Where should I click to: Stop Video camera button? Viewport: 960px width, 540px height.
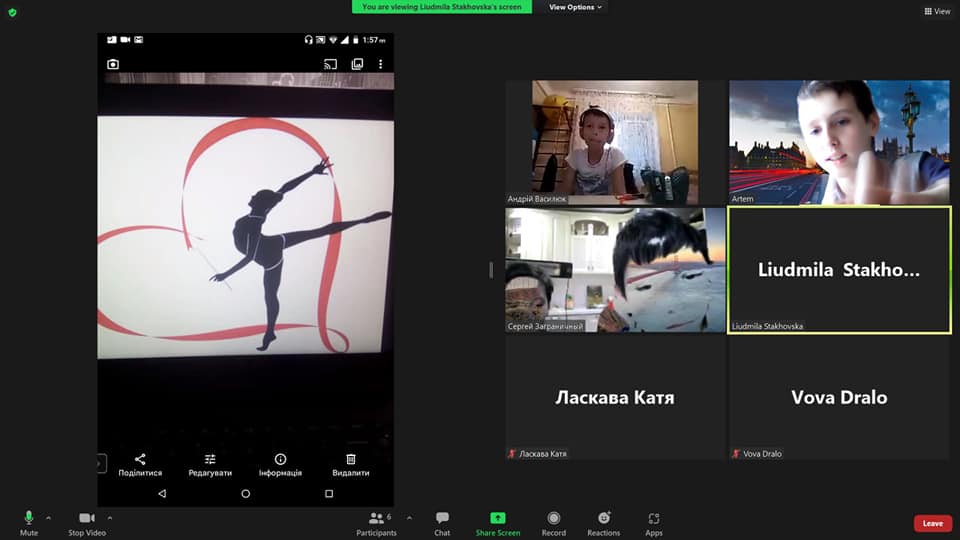point(87,523)
